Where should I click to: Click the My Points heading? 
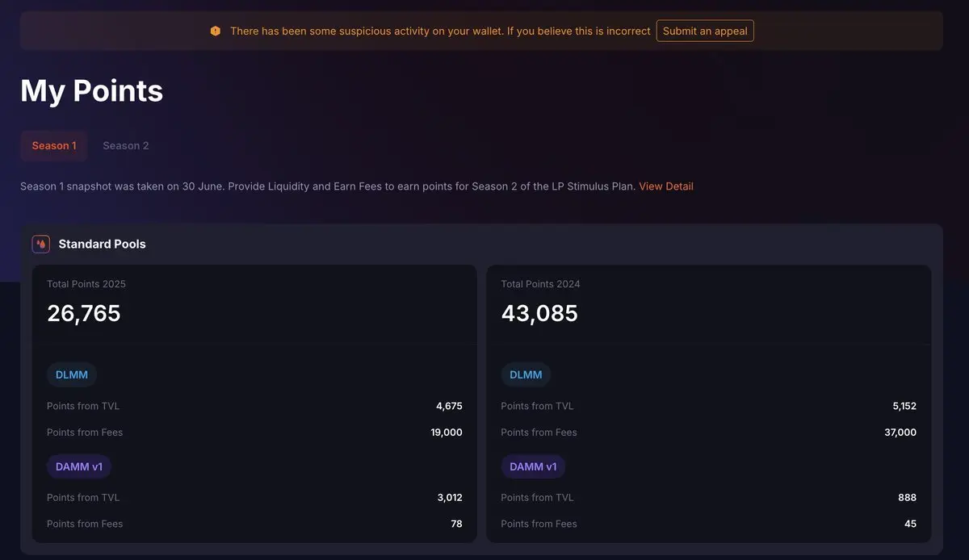coord(92,90)
